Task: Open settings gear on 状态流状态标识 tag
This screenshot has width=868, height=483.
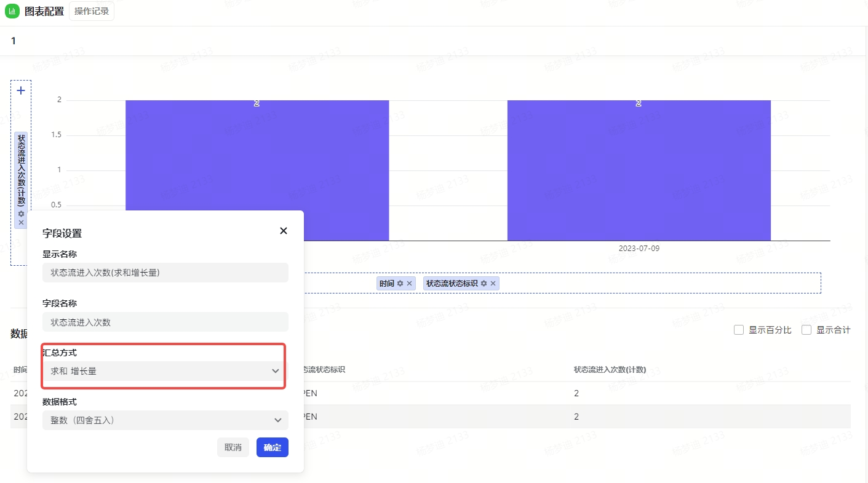Action: point(484,283)
